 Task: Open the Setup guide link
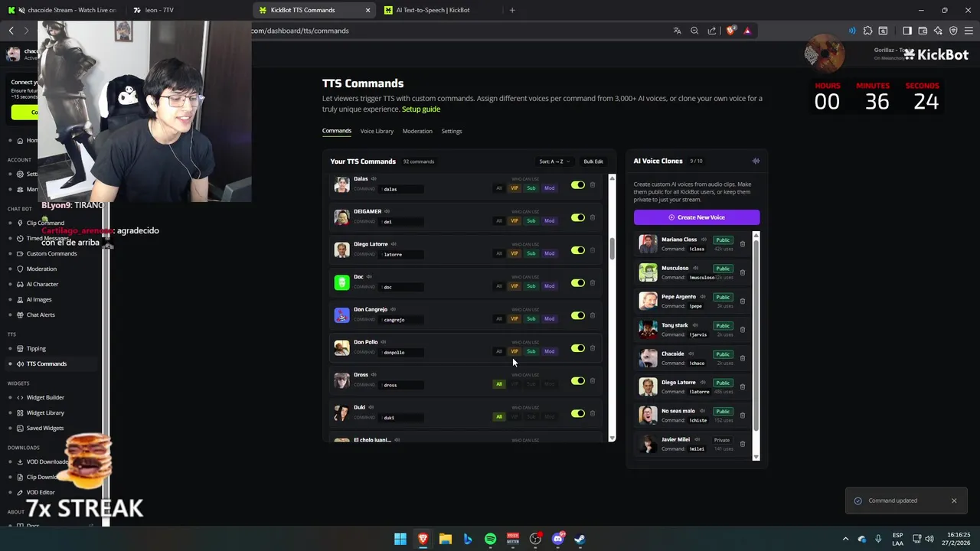pos(421,109)
